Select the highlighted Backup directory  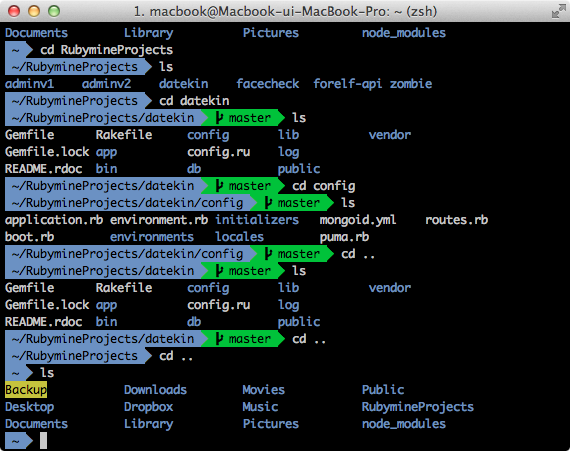point(26,390)
